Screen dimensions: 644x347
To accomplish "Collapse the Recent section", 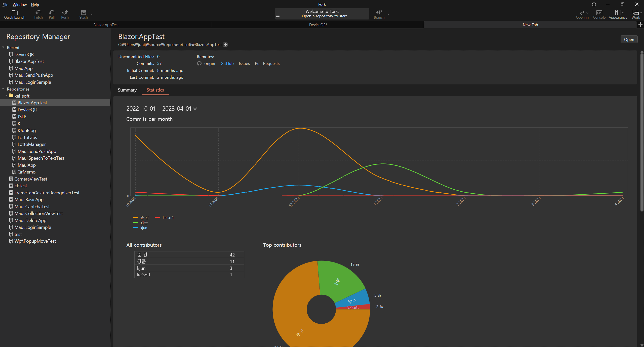I will [x=3, y=47].
